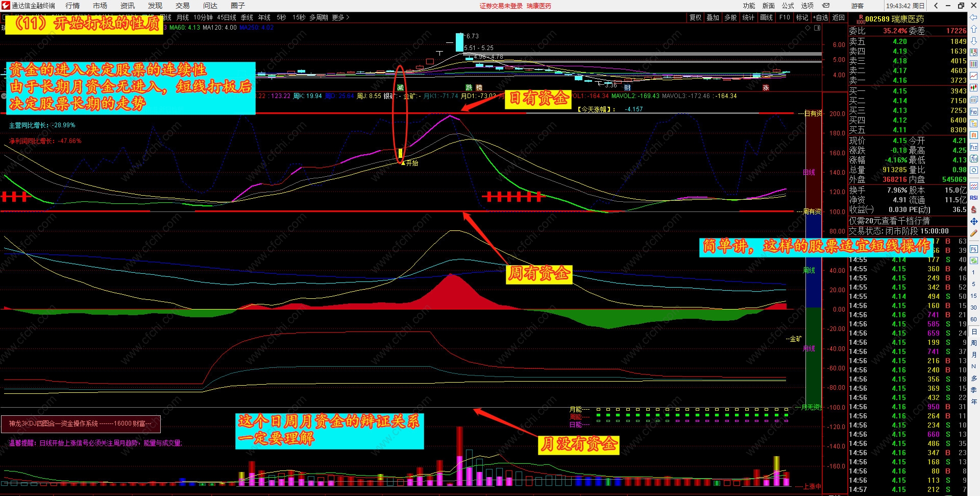The image size is (980, 496).
Task: Click the 002589 瑞康医药 stock title
Action: [x=894, y=19]
